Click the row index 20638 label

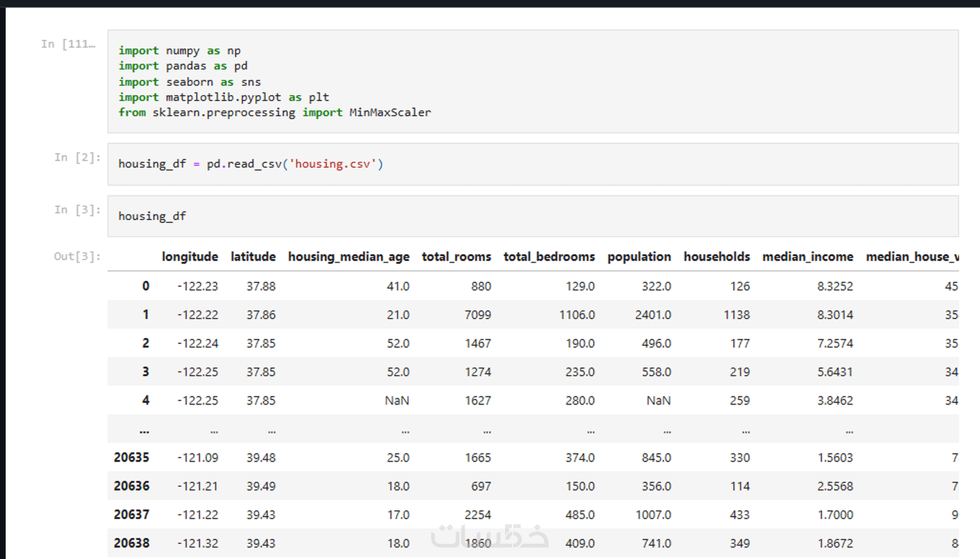[x=131, y=543]
